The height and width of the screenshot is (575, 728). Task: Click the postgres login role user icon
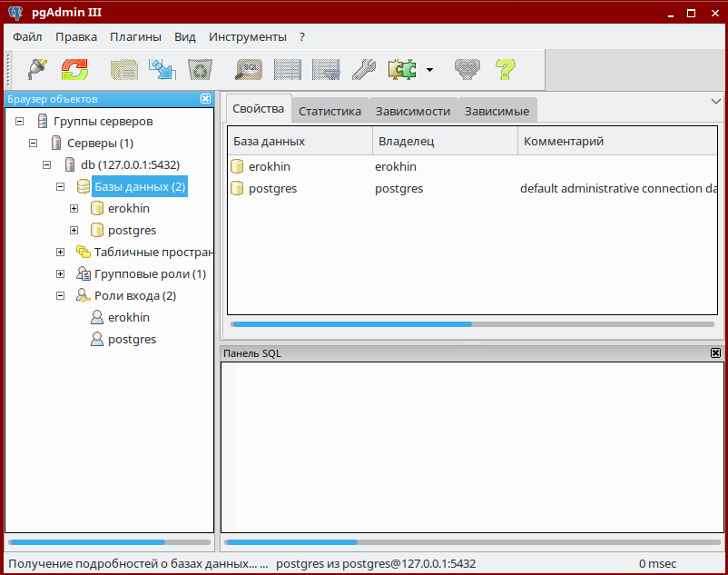coord(96,340)
